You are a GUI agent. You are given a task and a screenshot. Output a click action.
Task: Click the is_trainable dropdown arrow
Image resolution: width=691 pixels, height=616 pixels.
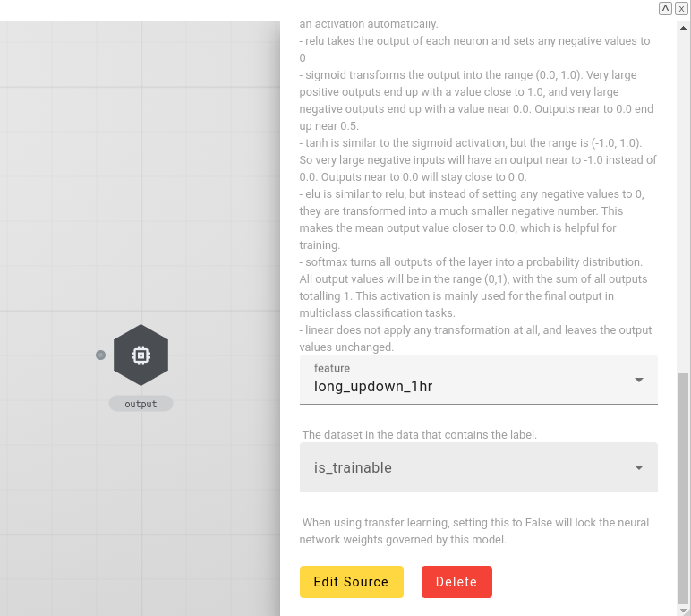(x=639, y=467)
